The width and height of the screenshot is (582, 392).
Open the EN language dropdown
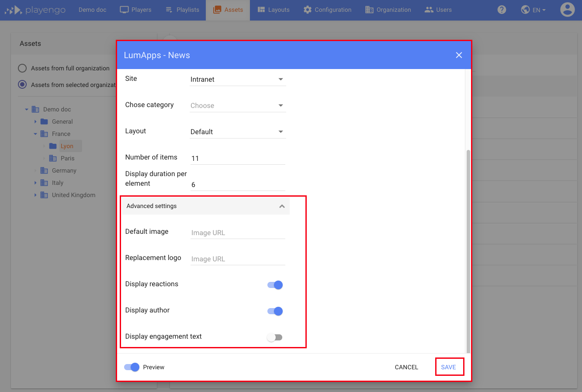click(539, 10)
